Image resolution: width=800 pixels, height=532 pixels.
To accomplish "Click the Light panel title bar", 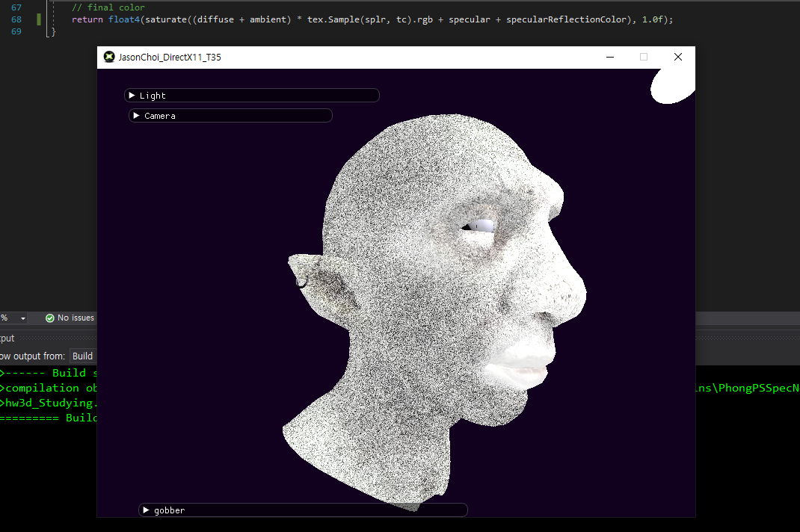I will [251, 96].
